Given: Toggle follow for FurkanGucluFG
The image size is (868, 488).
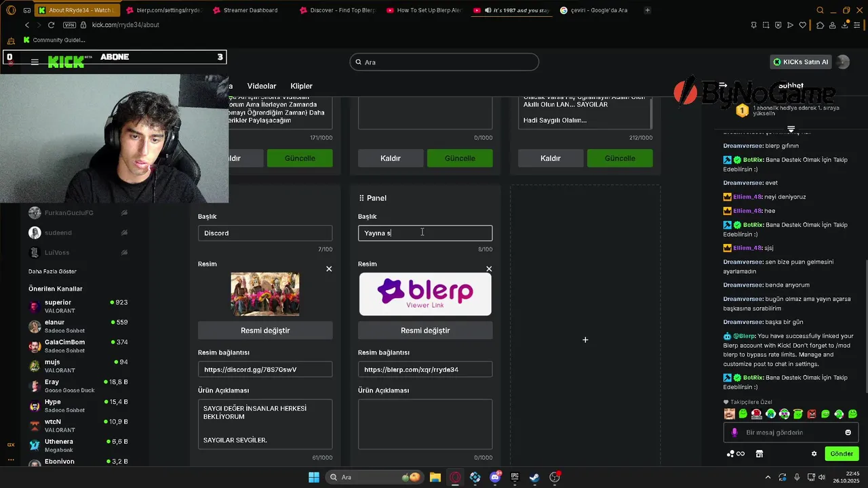Looking at the screenshot, I should click(x=124, y=213).
